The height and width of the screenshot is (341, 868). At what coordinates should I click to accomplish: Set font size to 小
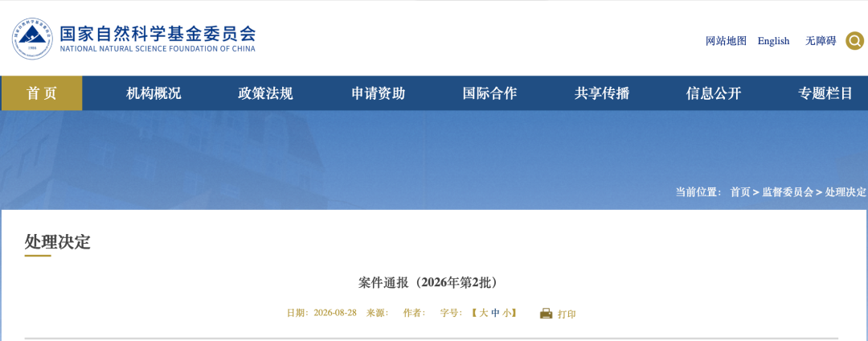[x=506, y=313]
